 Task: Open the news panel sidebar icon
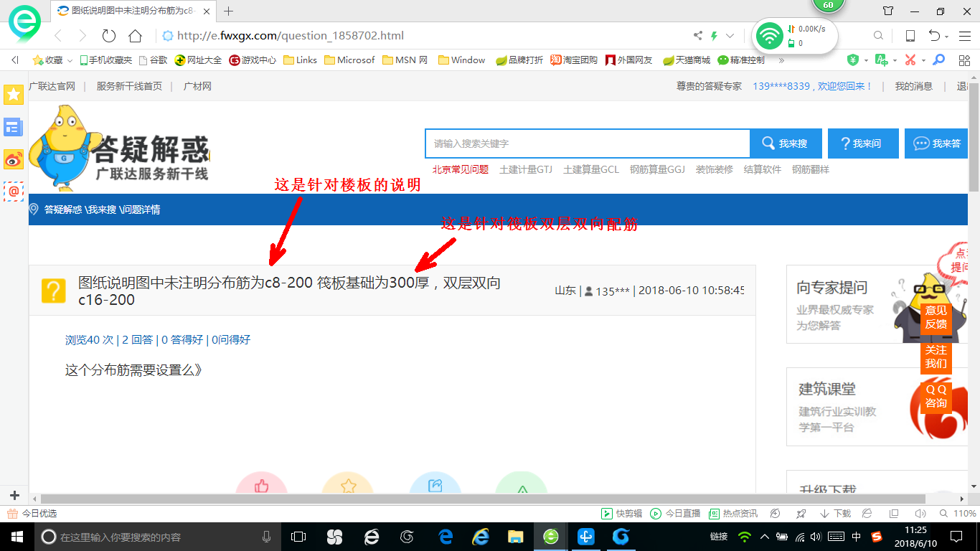14,128
